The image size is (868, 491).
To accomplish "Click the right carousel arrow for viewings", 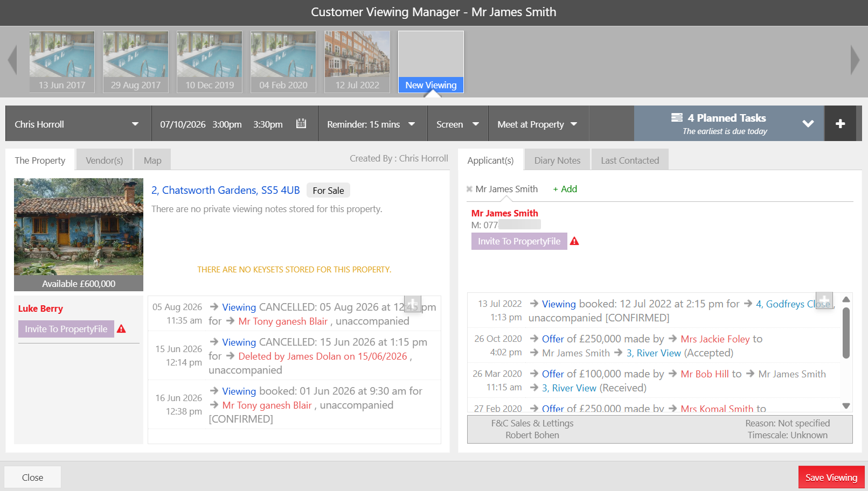I will click(x=855, y=60).
